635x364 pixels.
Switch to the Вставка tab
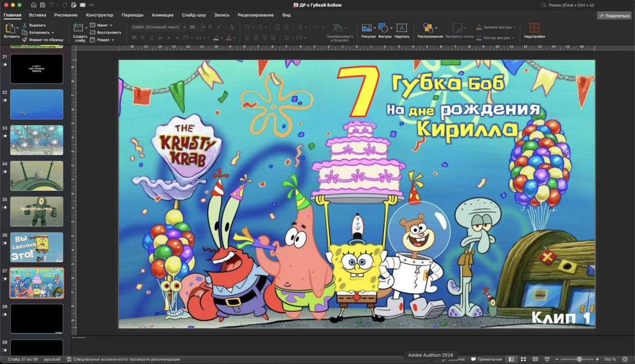[38, 15]
